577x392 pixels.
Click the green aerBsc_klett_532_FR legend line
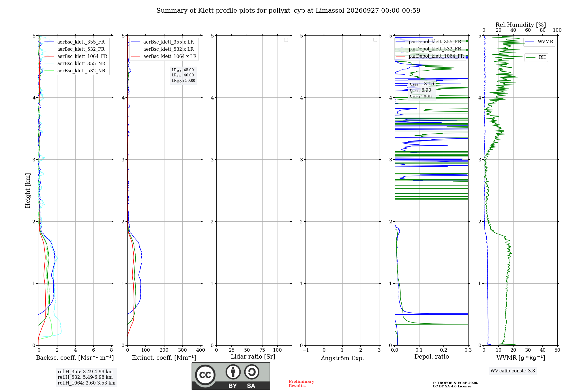pyautogui.click(x=49, y=49)
